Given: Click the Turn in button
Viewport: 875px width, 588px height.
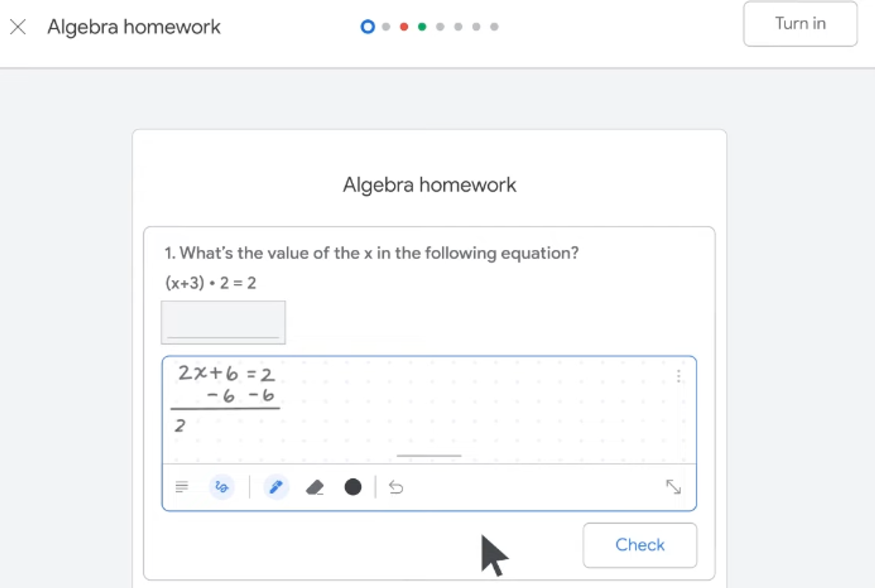Looking at the screenshot, I should (800, 24).
